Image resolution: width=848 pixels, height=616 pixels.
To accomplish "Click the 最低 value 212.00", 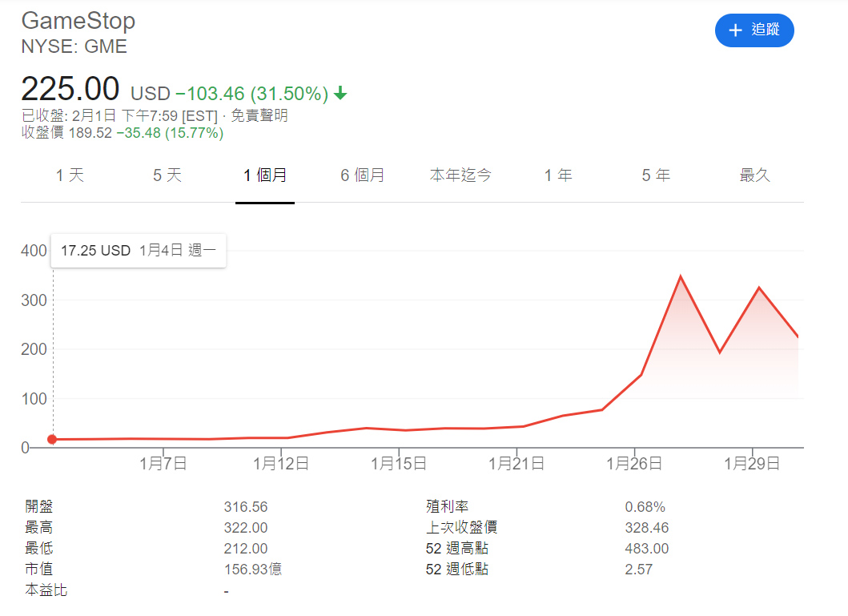I will 246,549.
